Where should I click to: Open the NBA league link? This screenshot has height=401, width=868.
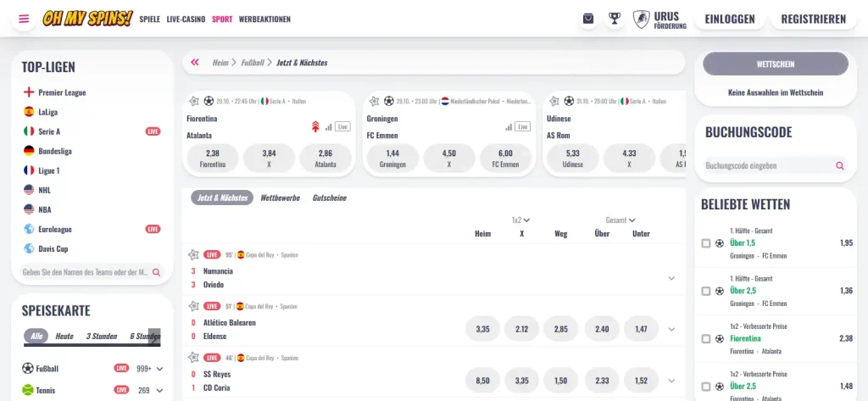click(45, 210)
